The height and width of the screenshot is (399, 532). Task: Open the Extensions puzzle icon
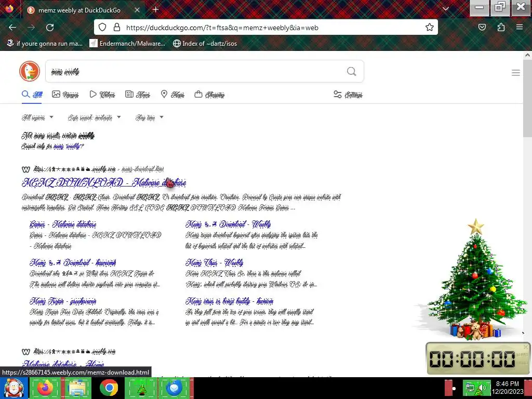501,28
